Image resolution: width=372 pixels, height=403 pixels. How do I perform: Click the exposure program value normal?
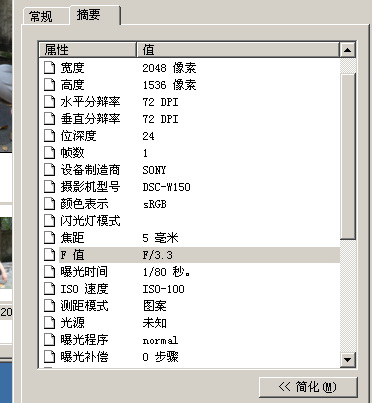pyautogui.click(x=160, y=341)
